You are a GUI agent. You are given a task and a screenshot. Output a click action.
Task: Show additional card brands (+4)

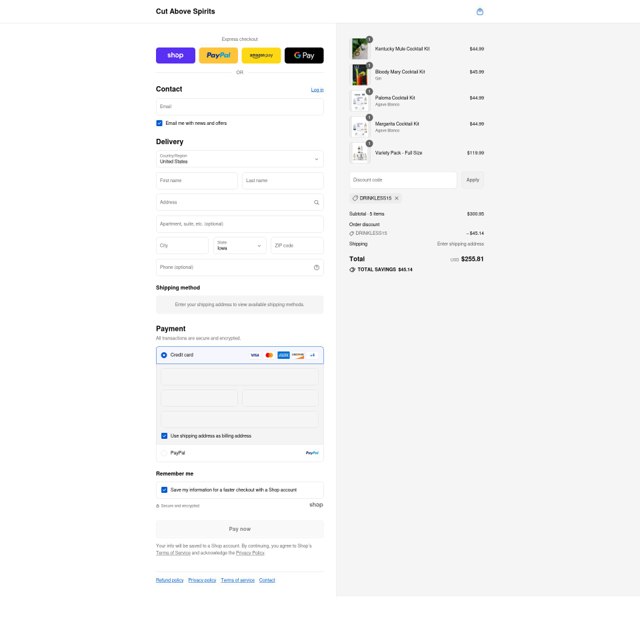click(312, 355)
